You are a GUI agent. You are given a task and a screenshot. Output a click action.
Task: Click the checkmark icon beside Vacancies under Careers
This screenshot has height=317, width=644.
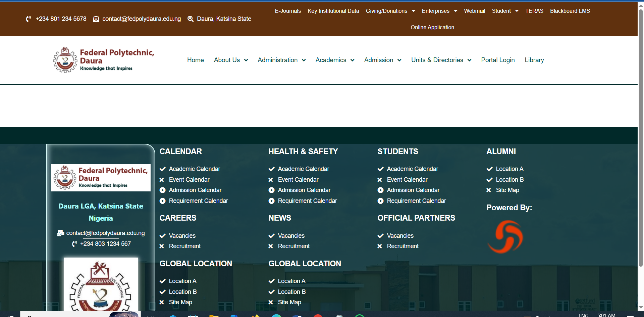(x=163, y=236)
